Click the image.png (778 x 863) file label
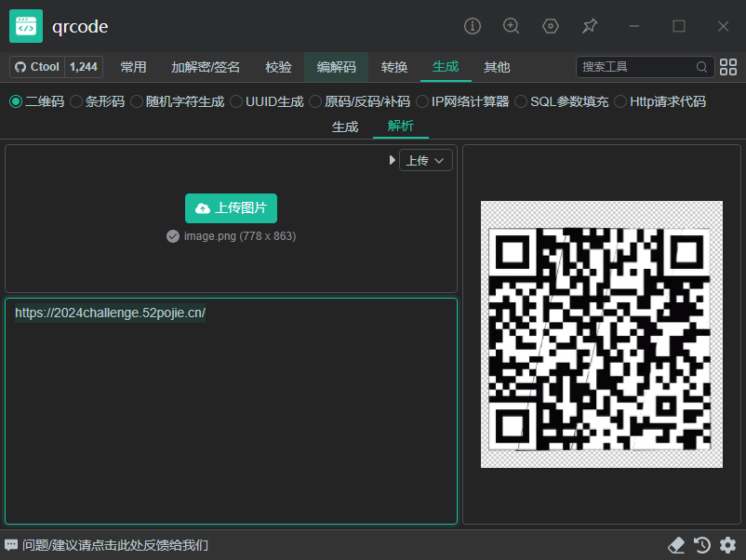The width and height of the screenshot is (746, 560). pyautogui.click(x=240, y=236)
